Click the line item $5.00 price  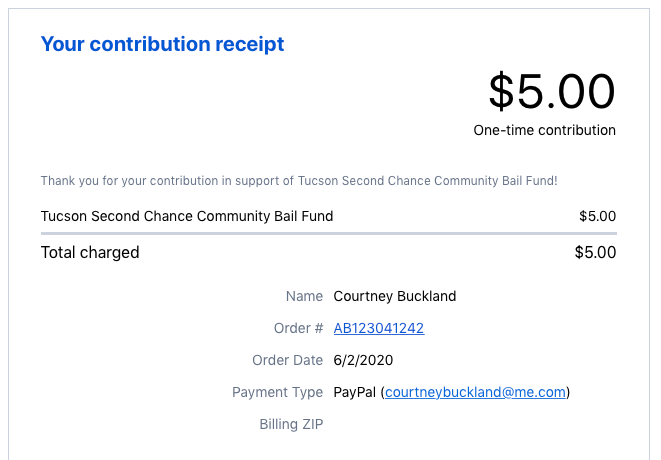pos(597,216)
